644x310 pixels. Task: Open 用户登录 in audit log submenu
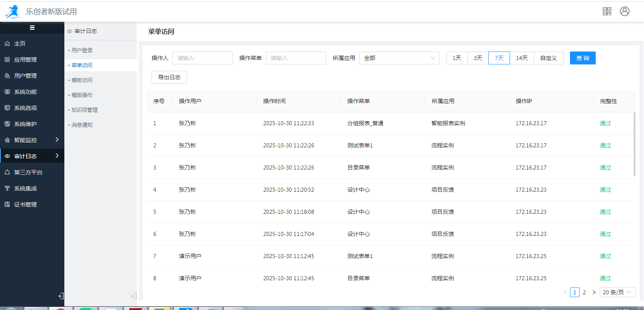[82, 50]
